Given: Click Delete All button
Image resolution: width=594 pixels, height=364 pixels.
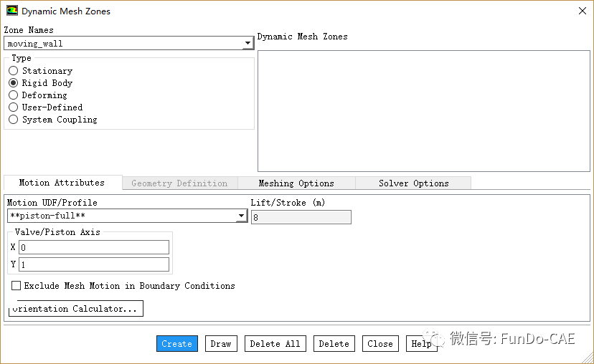Looking at the screenshot, I should tap(275, 343).
